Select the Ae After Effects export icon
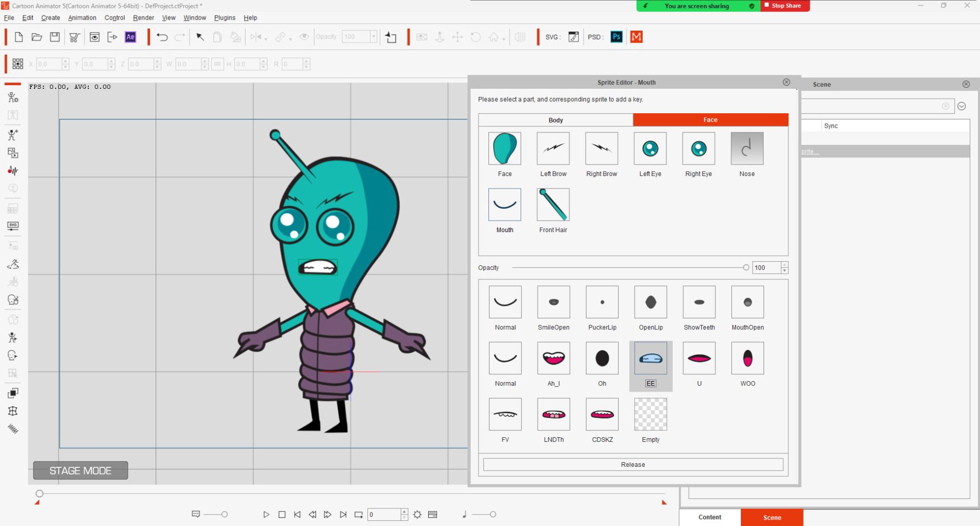This screenshot has width=980, height=526. [130, 37]
